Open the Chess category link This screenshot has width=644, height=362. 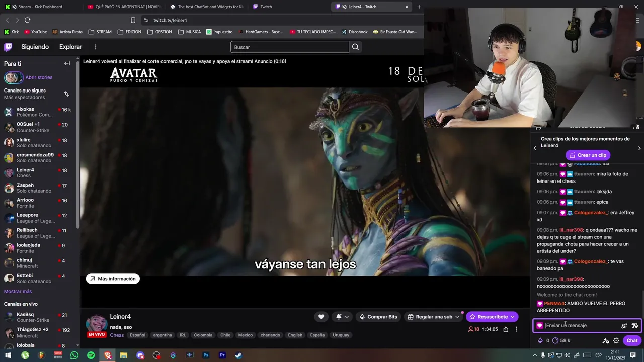pos(117,335)
